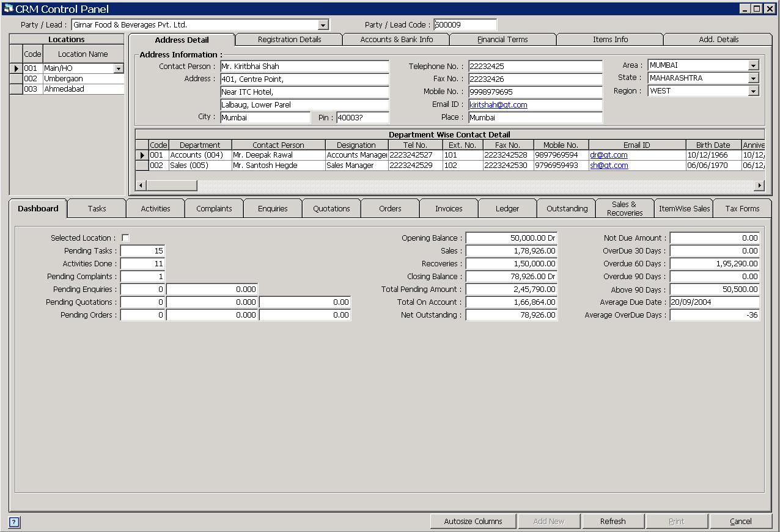Click the CRM Control Panel title bar icon

(x=8, y=9)
